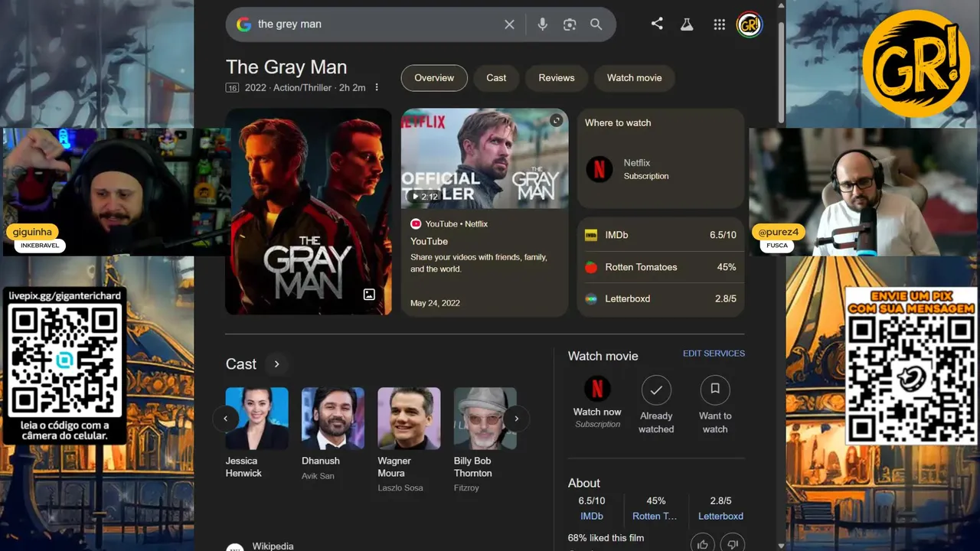This screenshot has height=551, width=980.
Task: Open the Wikipedia result
Action: click(x=273, y=546)
